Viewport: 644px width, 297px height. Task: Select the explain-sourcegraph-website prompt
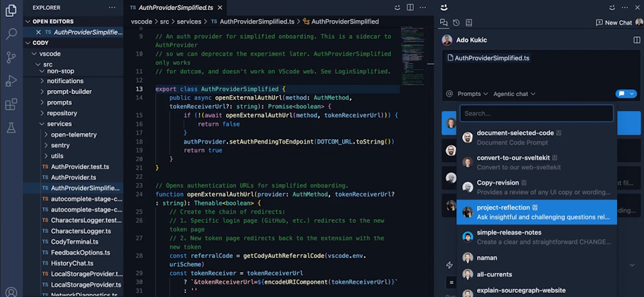tap(537, 291)
